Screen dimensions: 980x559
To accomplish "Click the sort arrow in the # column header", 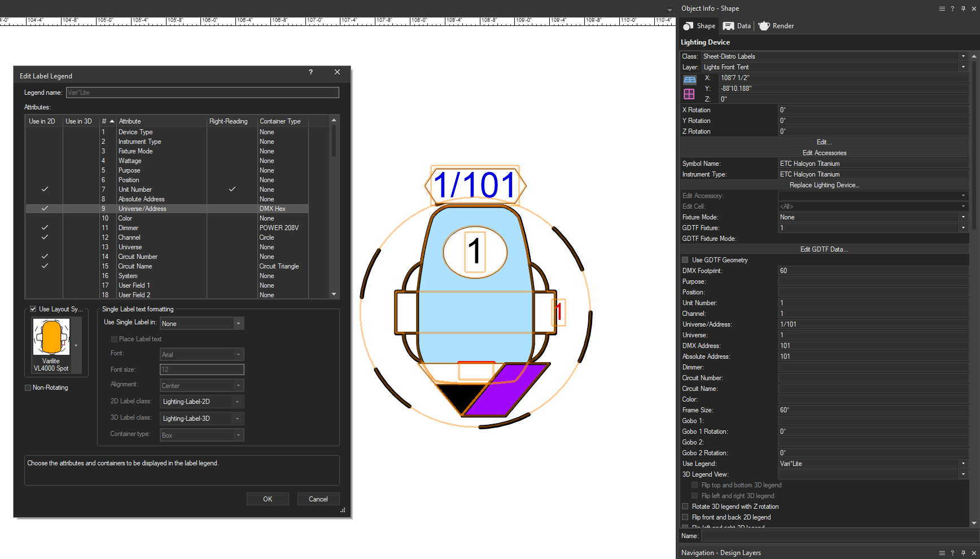I will click(x=112, y=121).
